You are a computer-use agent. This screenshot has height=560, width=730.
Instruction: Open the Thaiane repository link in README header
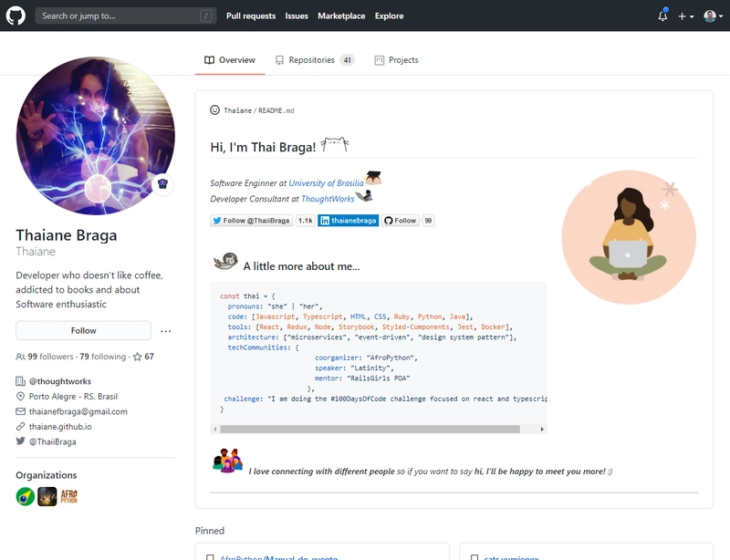pos(237,110)
